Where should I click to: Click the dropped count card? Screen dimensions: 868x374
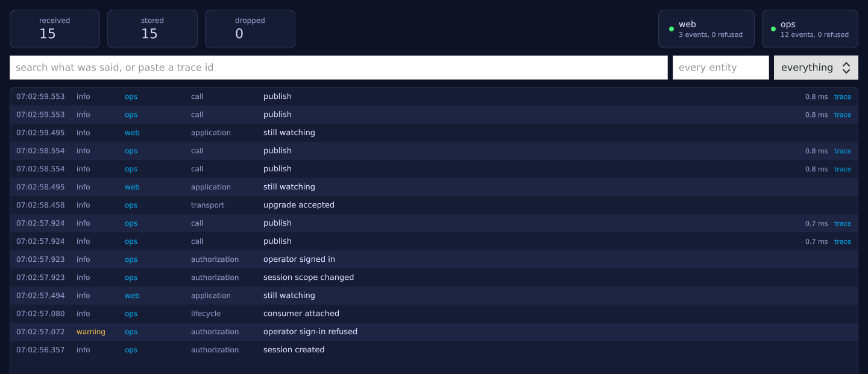click(x=250, y=29)
